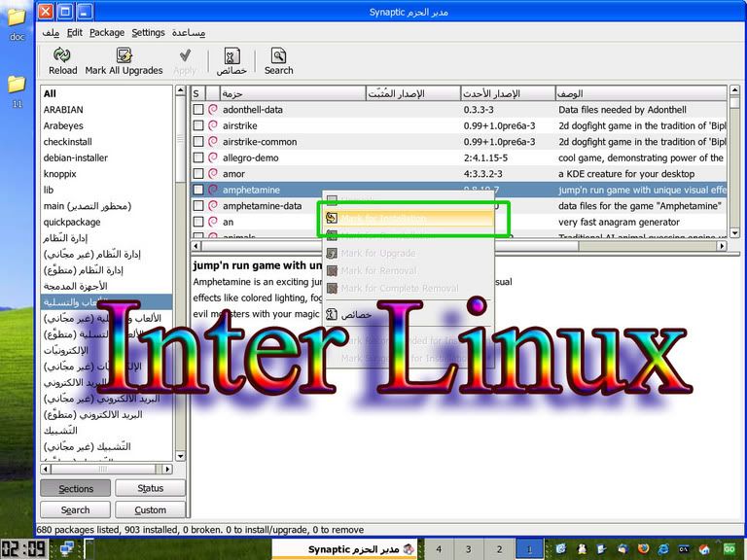Tick the checkbox for airstrike-common
747x560 pixels.
click(198, 141)
